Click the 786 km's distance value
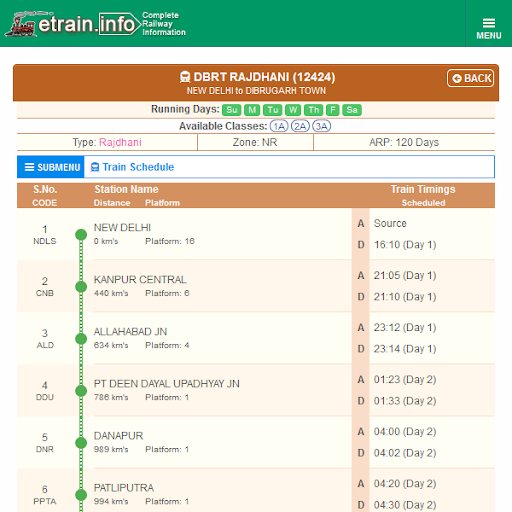Viewport: 512px width, 512px height. click(x=111, y=397)
